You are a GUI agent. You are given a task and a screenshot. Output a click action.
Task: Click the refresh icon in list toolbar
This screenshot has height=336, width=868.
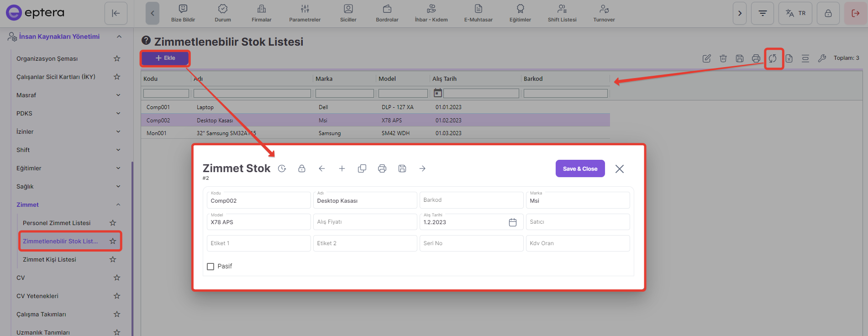point(773,58)
